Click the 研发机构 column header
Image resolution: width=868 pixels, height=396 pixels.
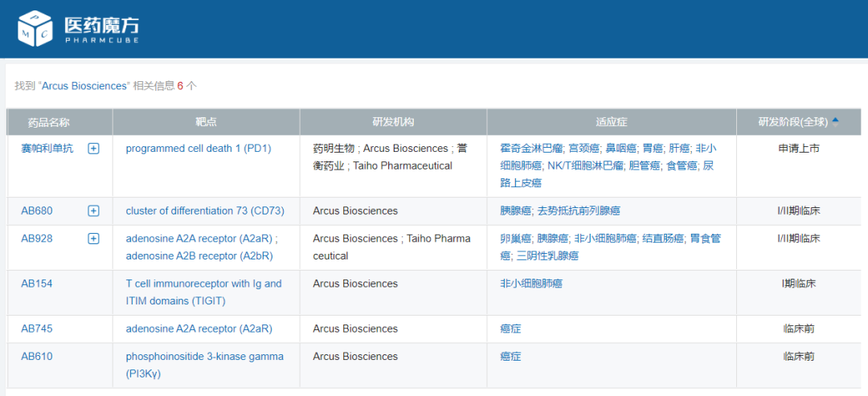(x=393, y=122)
